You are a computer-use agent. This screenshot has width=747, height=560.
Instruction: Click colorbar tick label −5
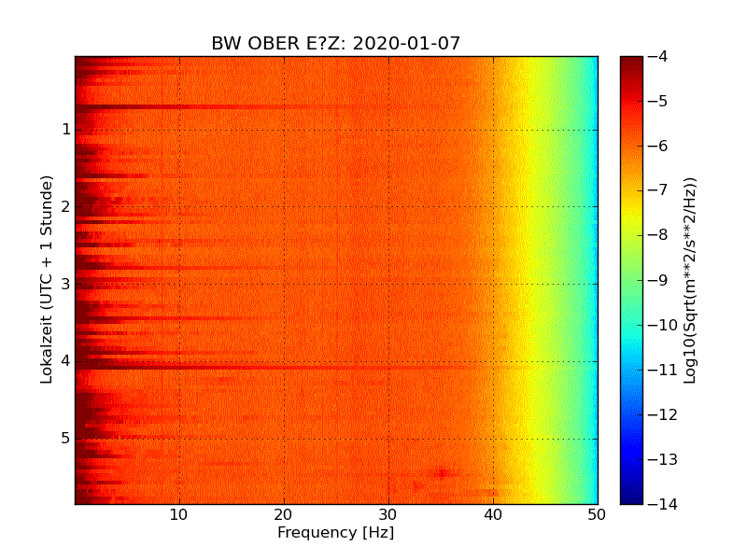[658, 102]
